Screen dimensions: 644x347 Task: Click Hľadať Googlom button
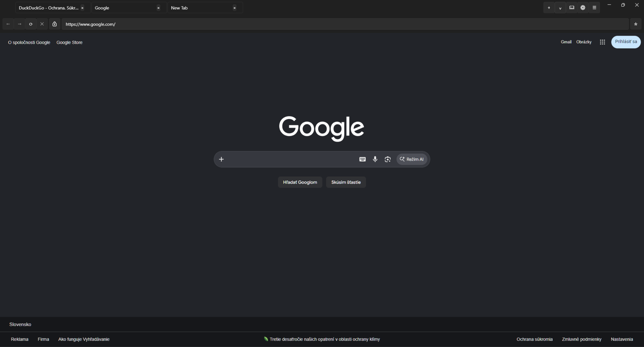click(300, 182)
